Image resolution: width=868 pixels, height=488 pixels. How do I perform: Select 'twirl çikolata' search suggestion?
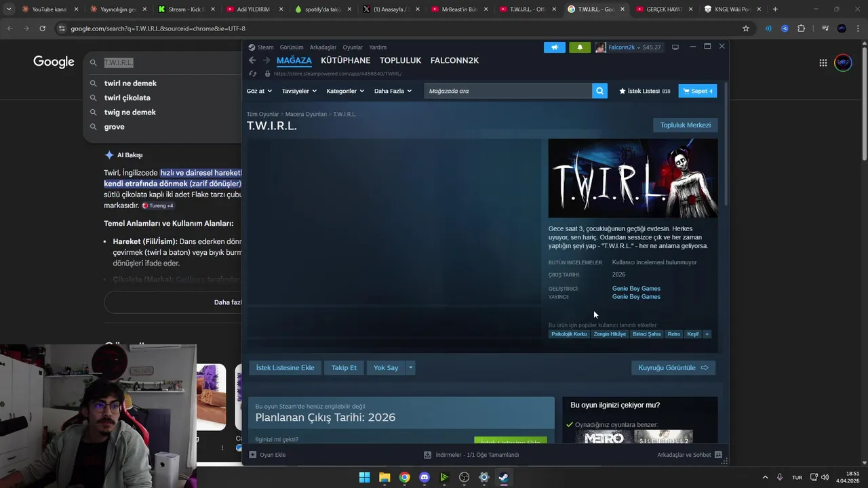pyautogui.click(x=127, y=98)
